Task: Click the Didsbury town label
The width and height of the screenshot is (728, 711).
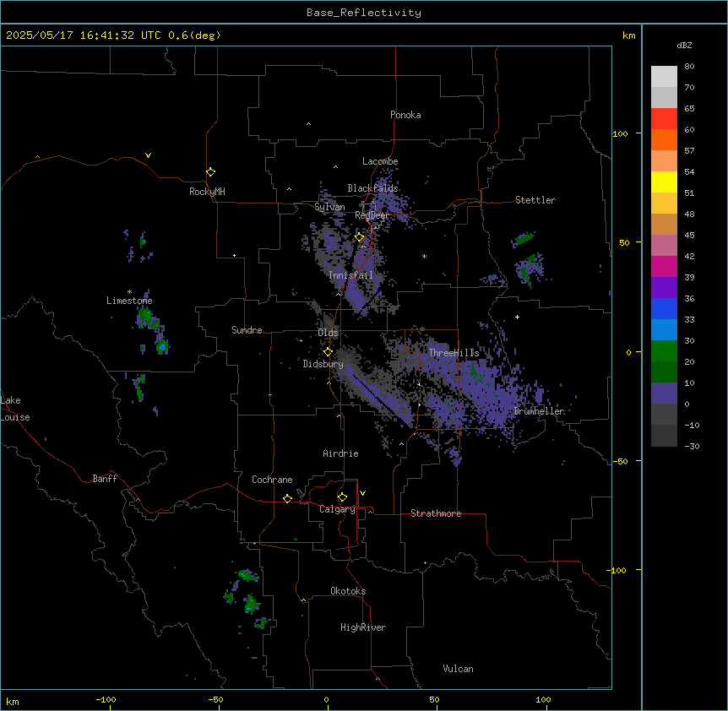Action: tap(323, 364)
